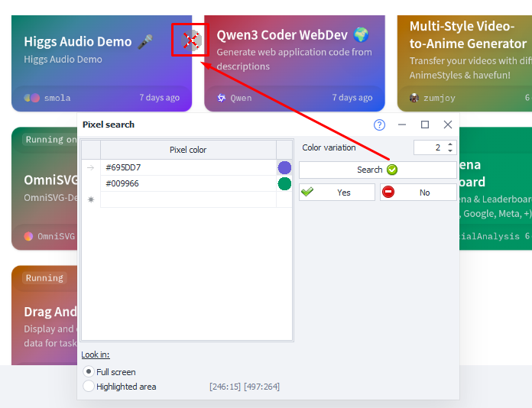
Task: Click the Qwen author avatar icon
Action: [222, 98]
